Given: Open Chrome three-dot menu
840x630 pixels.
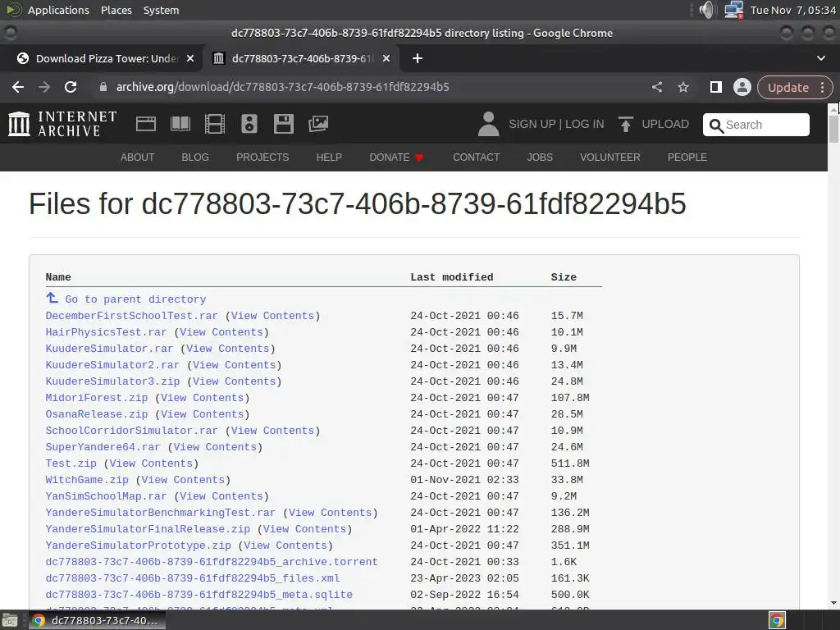Looking at the screenshot, I should click(x=822, y=87).
